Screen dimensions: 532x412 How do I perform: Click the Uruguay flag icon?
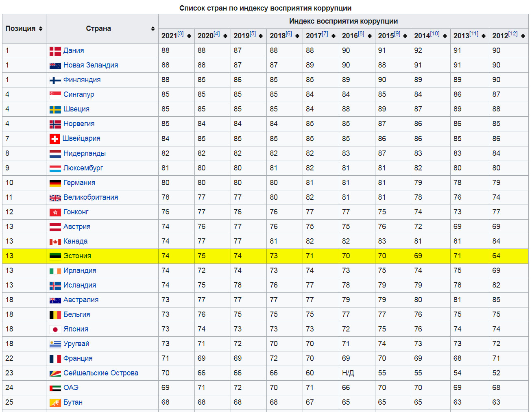55,344
